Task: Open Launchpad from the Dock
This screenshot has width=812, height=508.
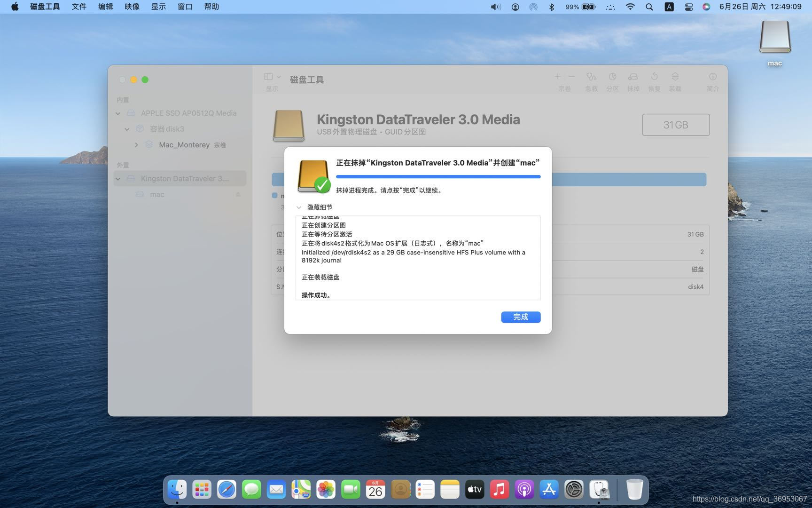Action: click(x=202, y=490)
